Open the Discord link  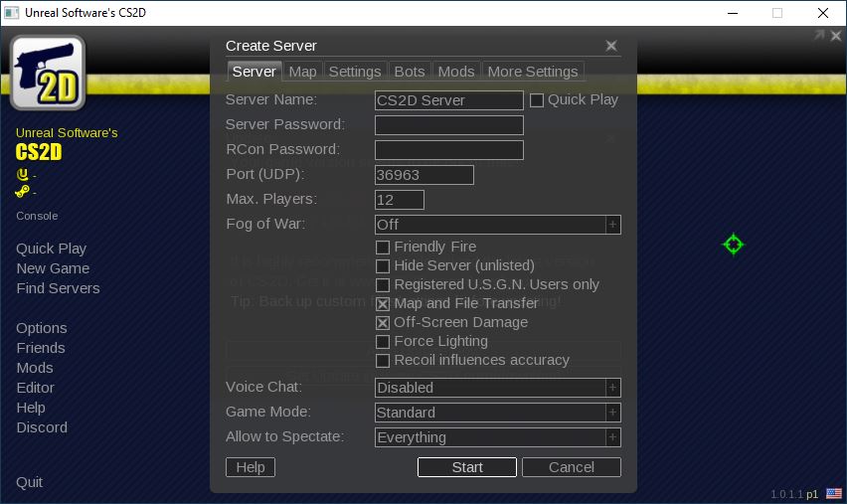coord(42,427)
